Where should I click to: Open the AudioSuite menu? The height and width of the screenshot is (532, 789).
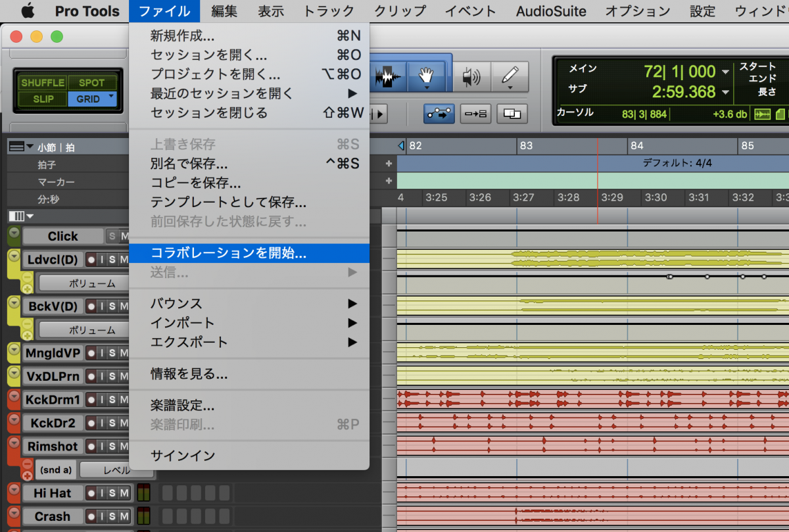coord(551,11)
